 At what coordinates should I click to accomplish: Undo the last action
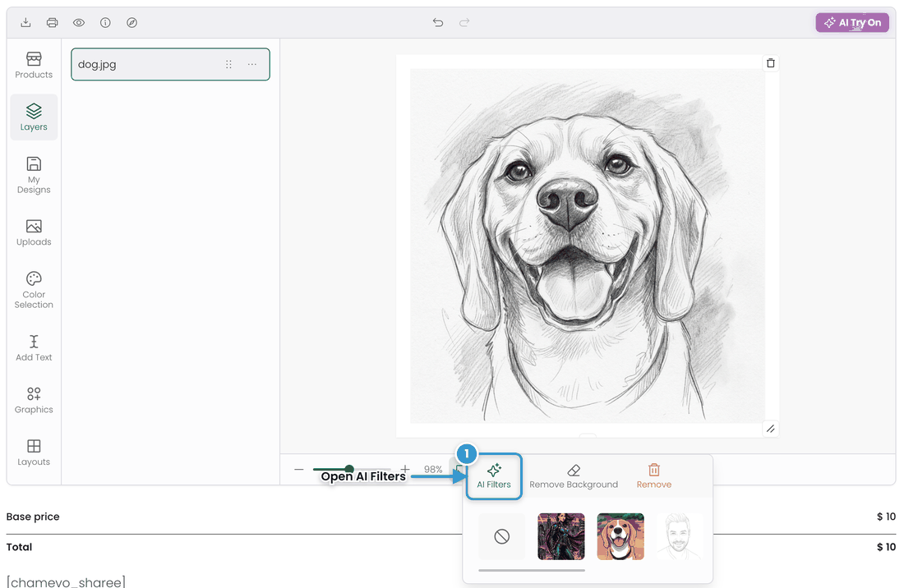tap(438, 22)
